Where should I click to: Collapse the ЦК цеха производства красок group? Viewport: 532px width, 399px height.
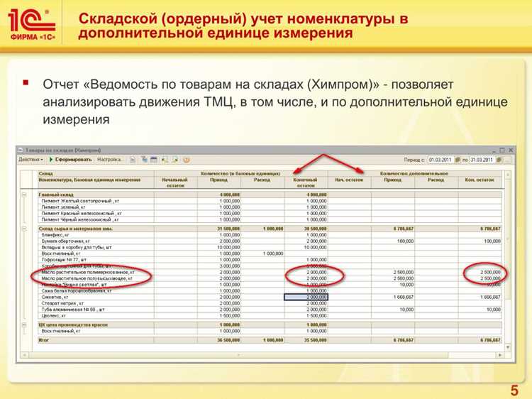(x=24, y=325)
